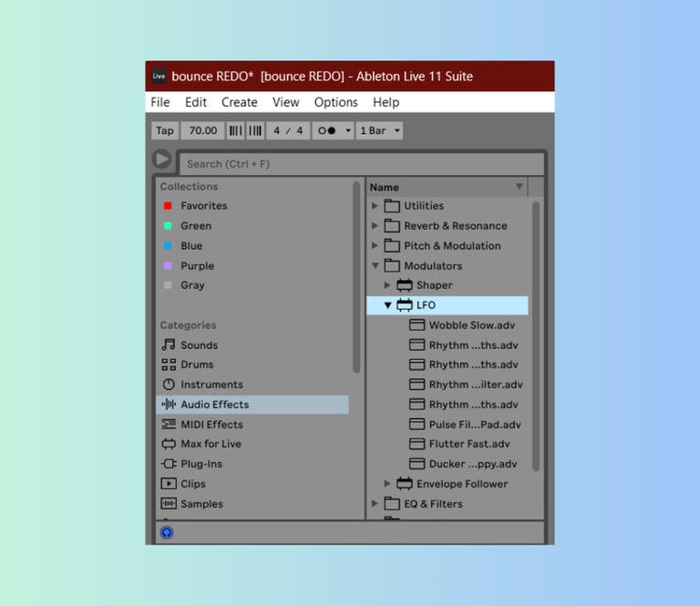Click the time signature denominator 4

click(x=300, y=130)
